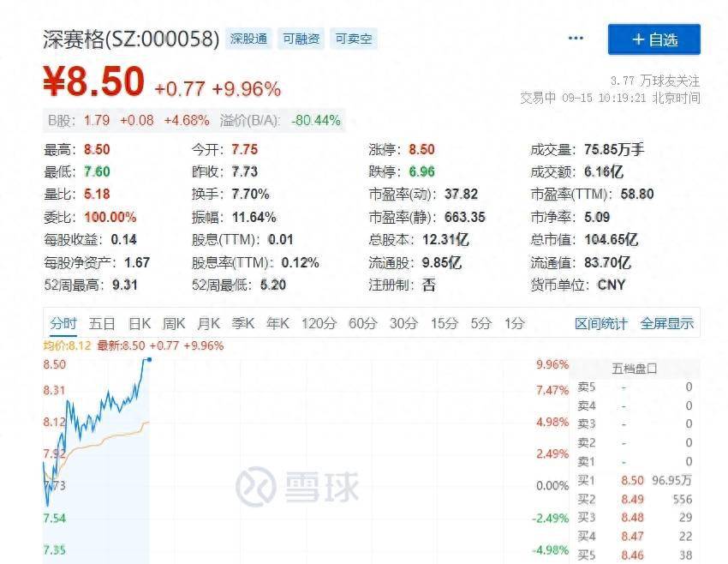Click the 委比 value 100.00%
Viewport: 728px width, 564px height.
point(110,217)
